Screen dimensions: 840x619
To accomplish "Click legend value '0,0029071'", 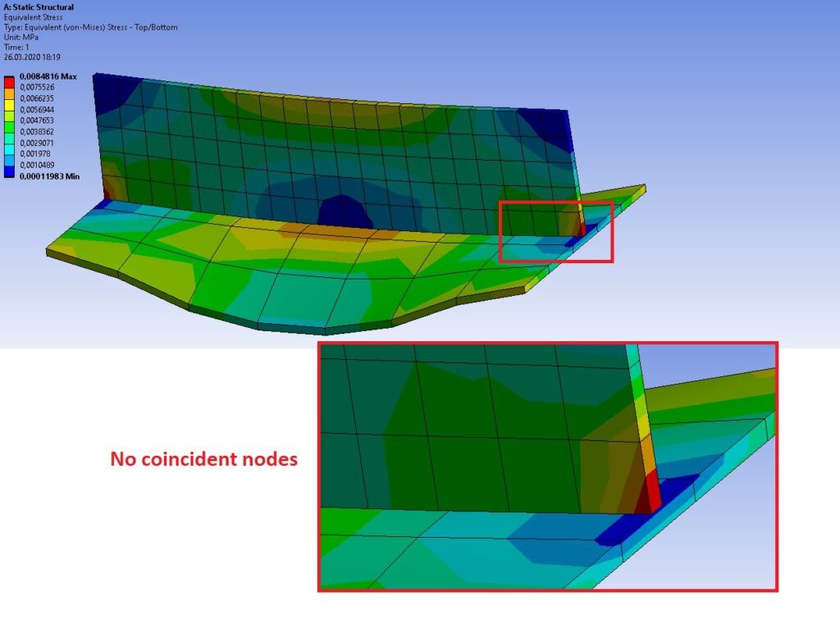I will click(x=37, y=143).
